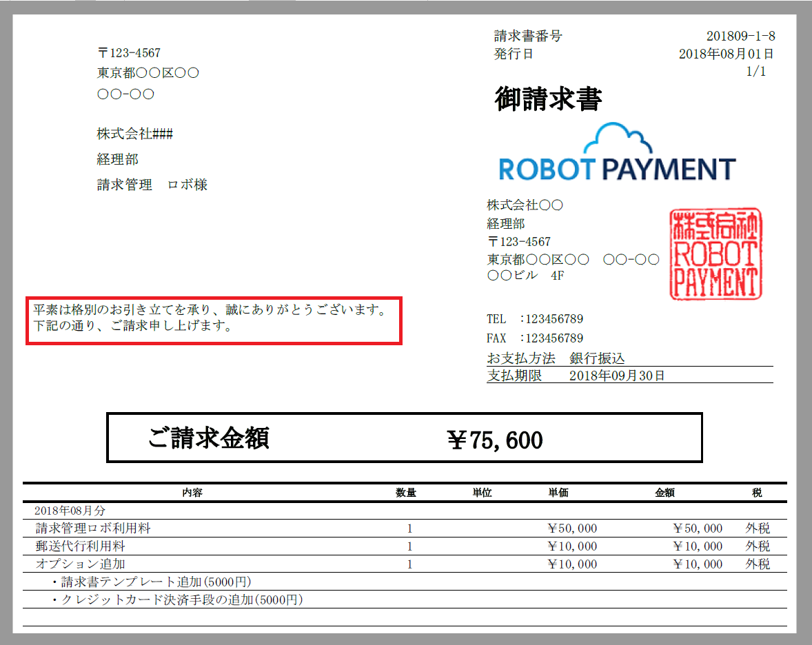Click the クレジットカード決済手段の追加 sub-item
This screenshot has height=645, width=812.
[x=179, y=600]
